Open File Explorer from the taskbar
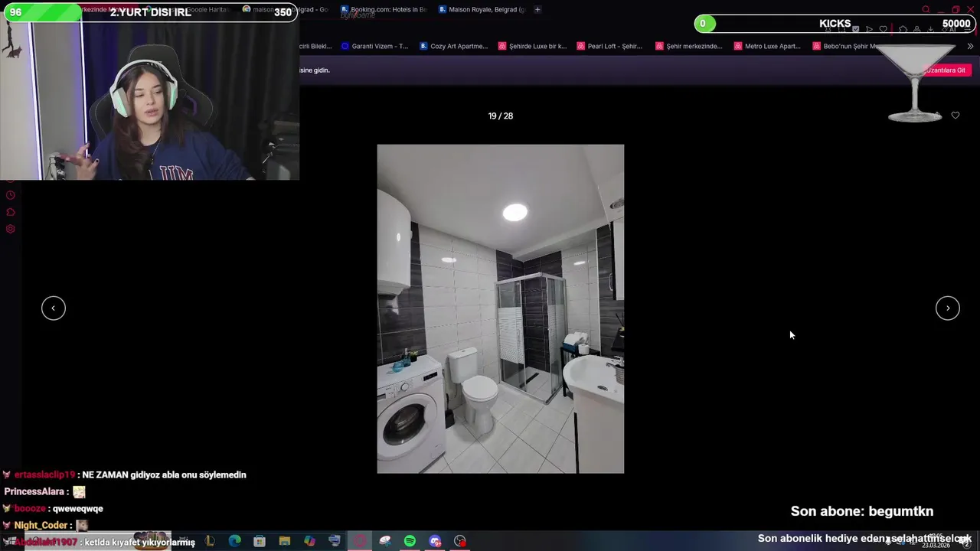The width and height of the screenshot is (980, 551). coord(285,541)
